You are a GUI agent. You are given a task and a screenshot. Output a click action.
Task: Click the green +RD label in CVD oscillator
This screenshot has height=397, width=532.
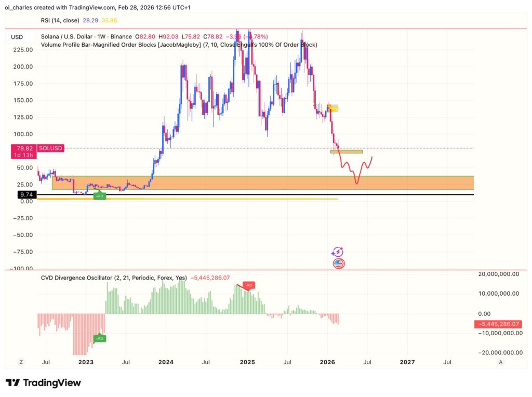tap(99, 338)
